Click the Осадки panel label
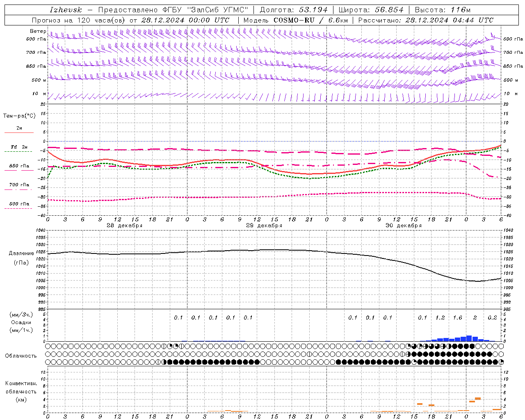The height and width of the screenshot is (420, 525). point(21,322)
